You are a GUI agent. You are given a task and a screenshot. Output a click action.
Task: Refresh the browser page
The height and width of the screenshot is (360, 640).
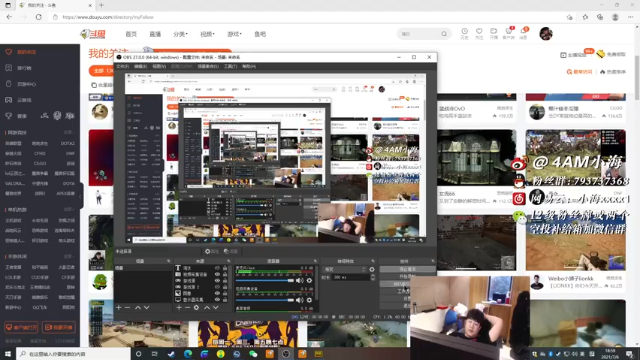pyautogui.click(x=39, y=17)
